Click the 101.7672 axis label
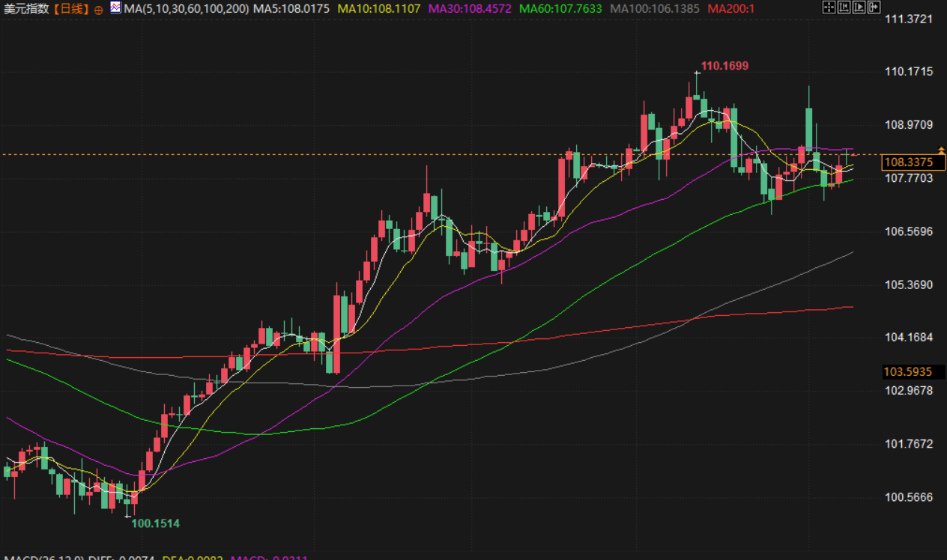The image size is (947, 560). [909, 444]
